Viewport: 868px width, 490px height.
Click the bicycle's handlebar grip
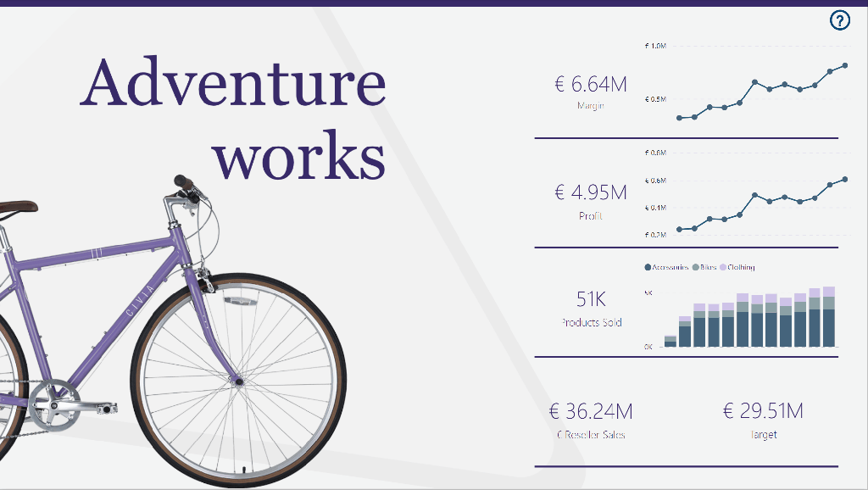[x=181, y=181]
